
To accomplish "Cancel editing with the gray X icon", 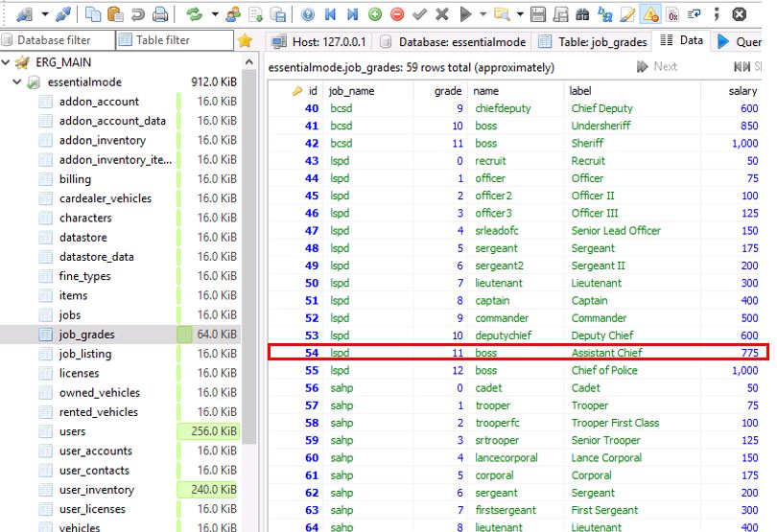I will pyautogui.click(x=442, y=14).
